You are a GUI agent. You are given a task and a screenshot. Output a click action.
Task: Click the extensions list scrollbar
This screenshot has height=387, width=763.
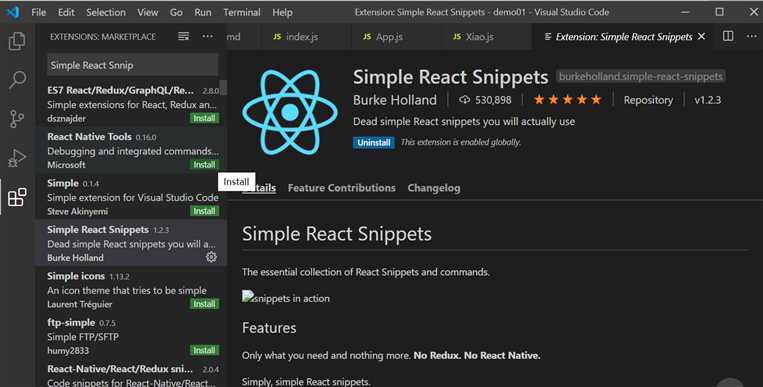[223, 88]
